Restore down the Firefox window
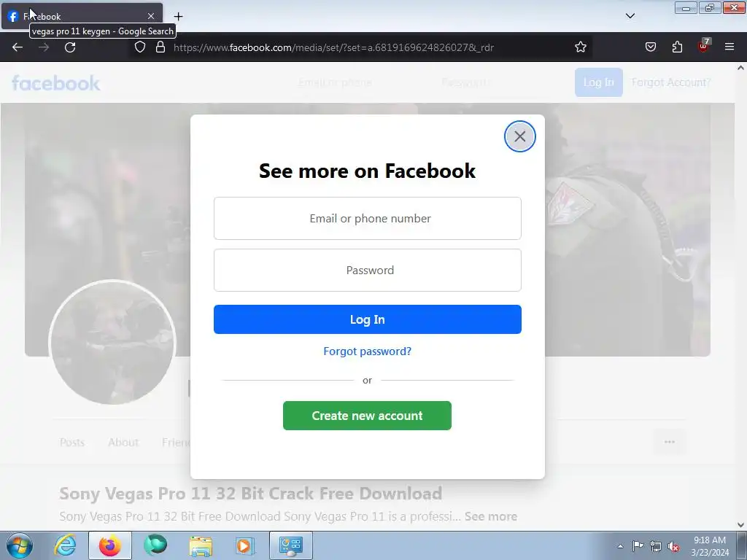Screen dimensions: 747x560 pyautogui.click(x=710, y=7)
